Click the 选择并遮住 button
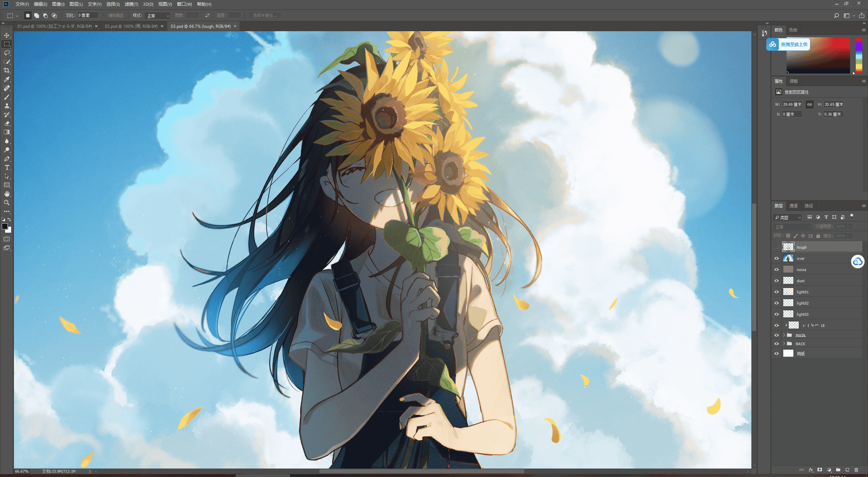 tap(265, 16)
